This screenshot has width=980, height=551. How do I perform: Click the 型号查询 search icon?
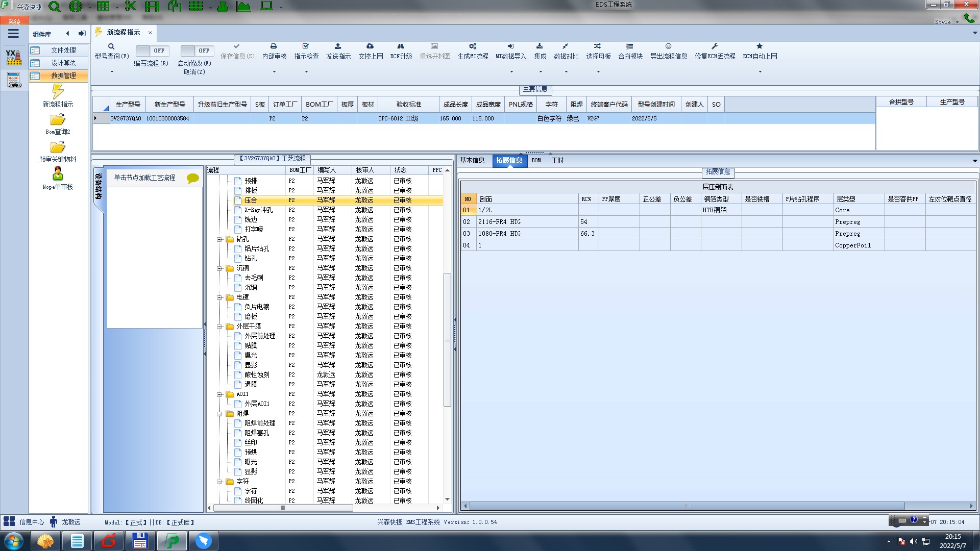pyautogui.click(x=111, y=46)
